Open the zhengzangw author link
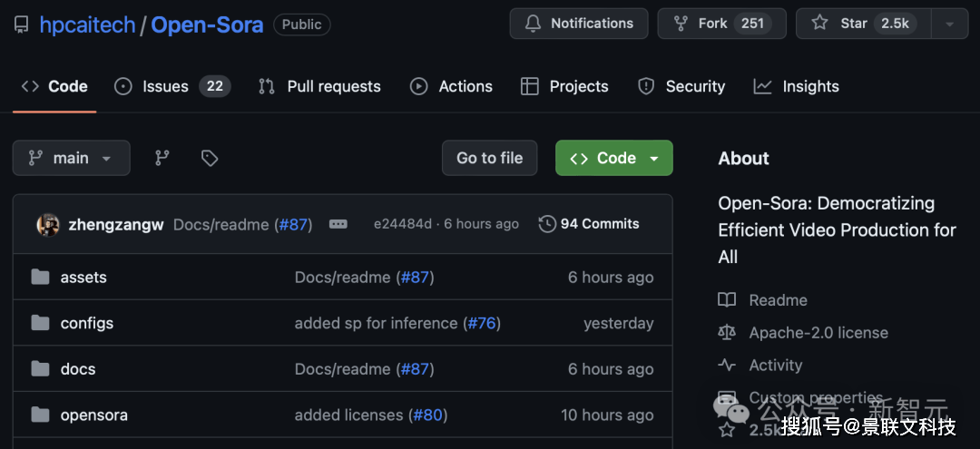This screenshot has height=449, width=980. (115, 224)
